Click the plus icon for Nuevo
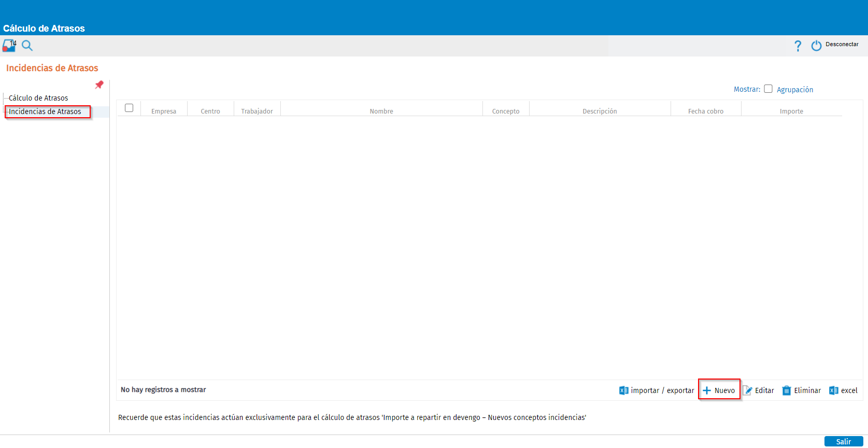The width and height of the screenshot is (868, 448). click(707, 390)
